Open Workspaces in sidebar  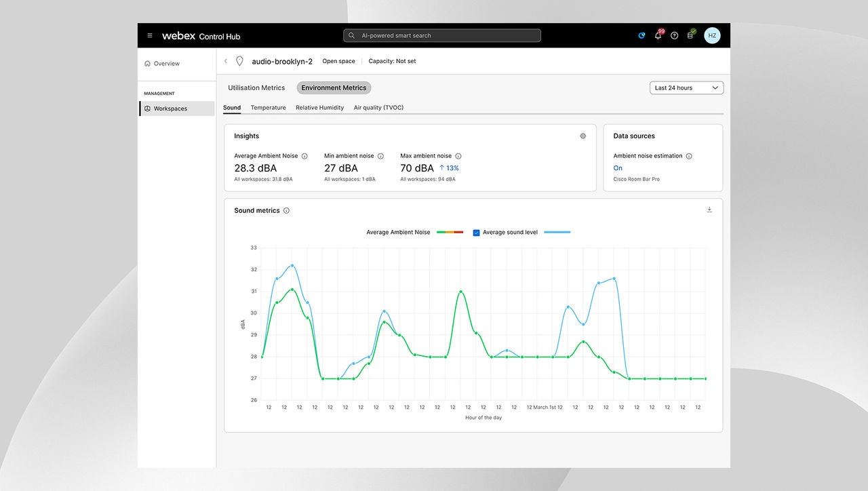[177, 109]
